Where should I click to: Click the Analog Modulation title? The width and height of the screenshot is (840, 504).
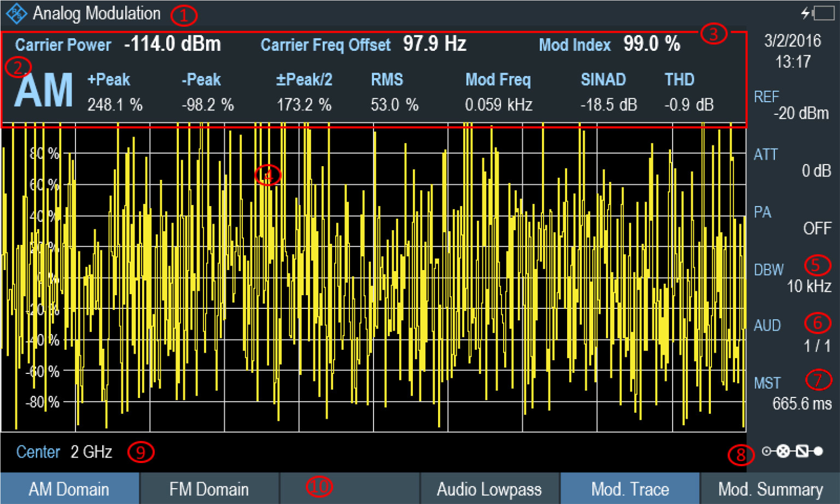pyautogui.click(x=97, y=13)
